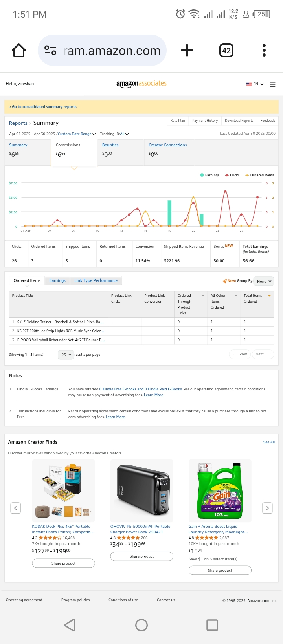Screen dimensions: 283x644
Task: Open the browser three-dot menu
Action: point(264,50)
